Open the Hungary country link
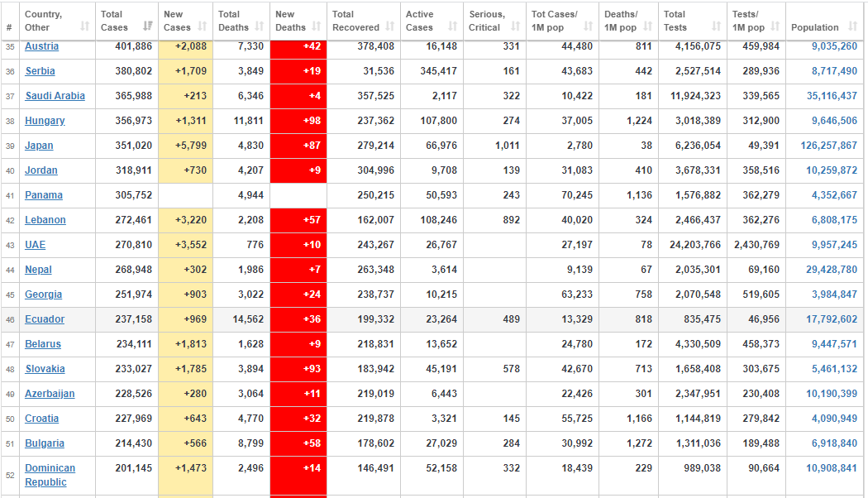This screenshot has width=868, height=498. pyautogui.click(x=45, y=121)
